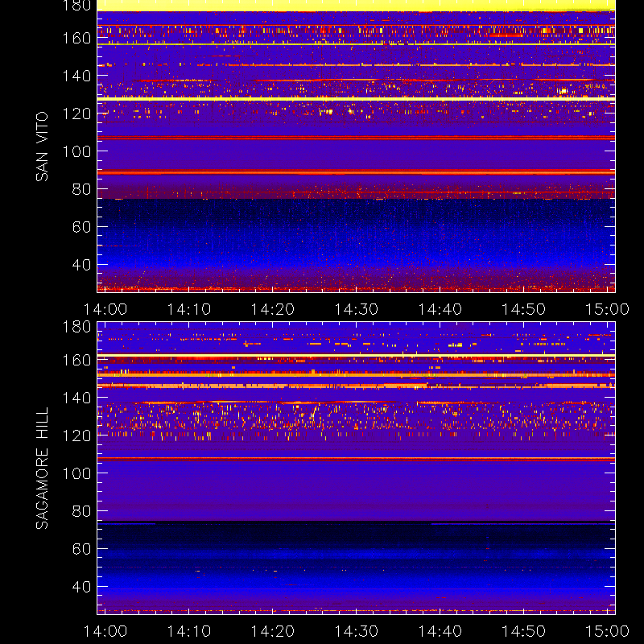Pick the 40 tick label on Sagamore Hill axis
The width and height of the screenshot is (644, 644).
coord(81,587)
